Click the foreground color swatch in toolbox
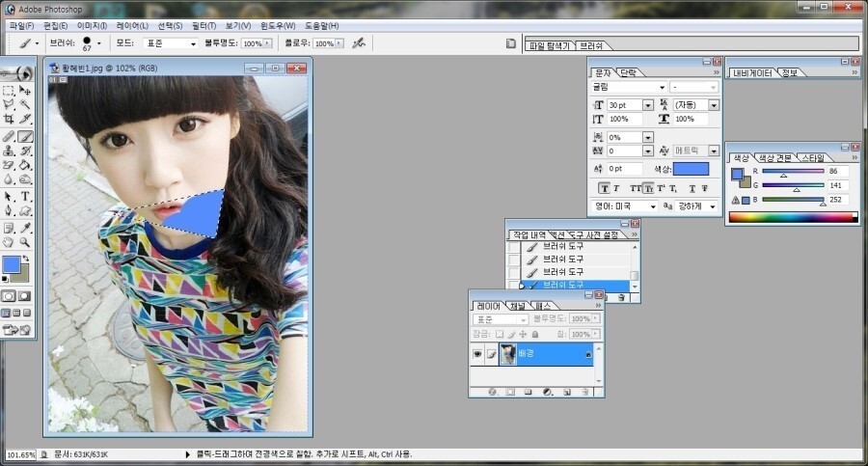 coord(11,264)
